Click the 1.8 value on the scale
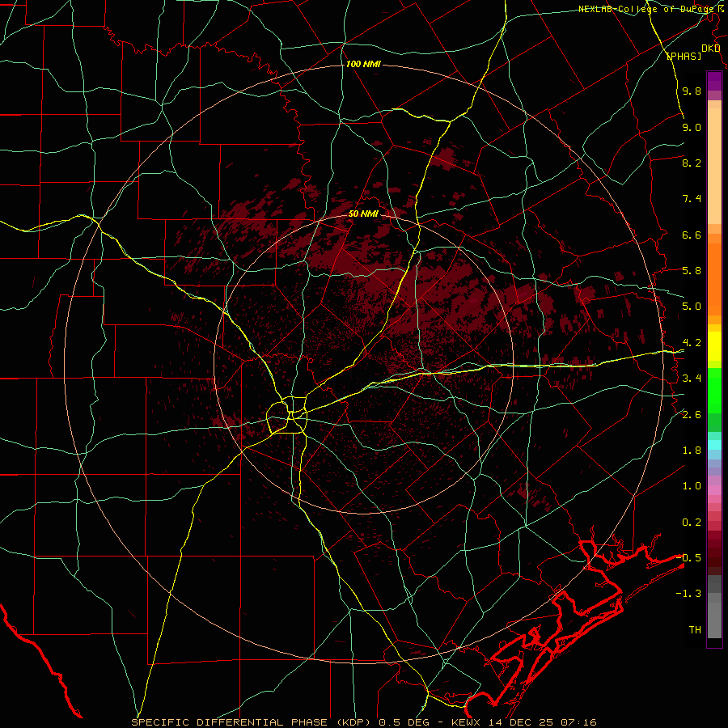 692,451
